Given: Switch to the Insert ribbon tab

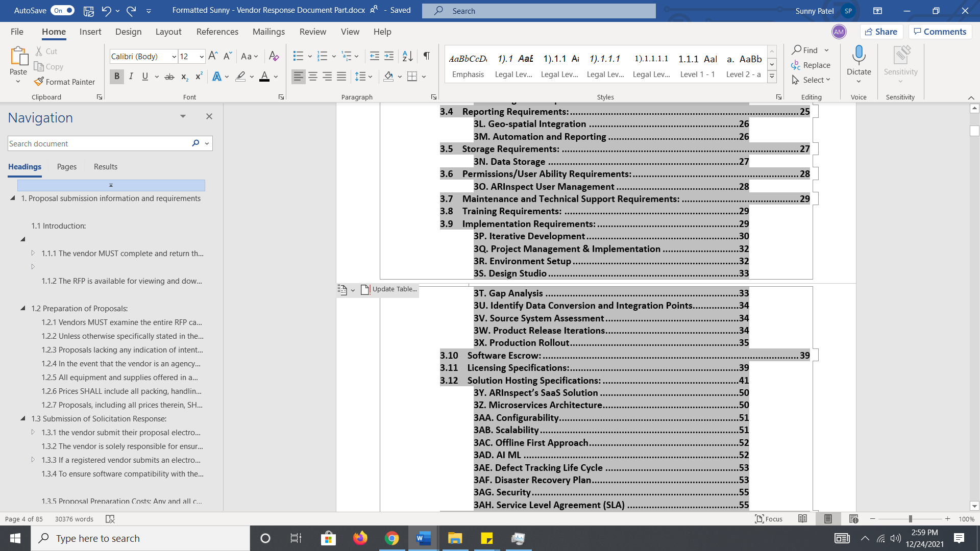Looking at the screenshot, I should (x=90, y=32).
